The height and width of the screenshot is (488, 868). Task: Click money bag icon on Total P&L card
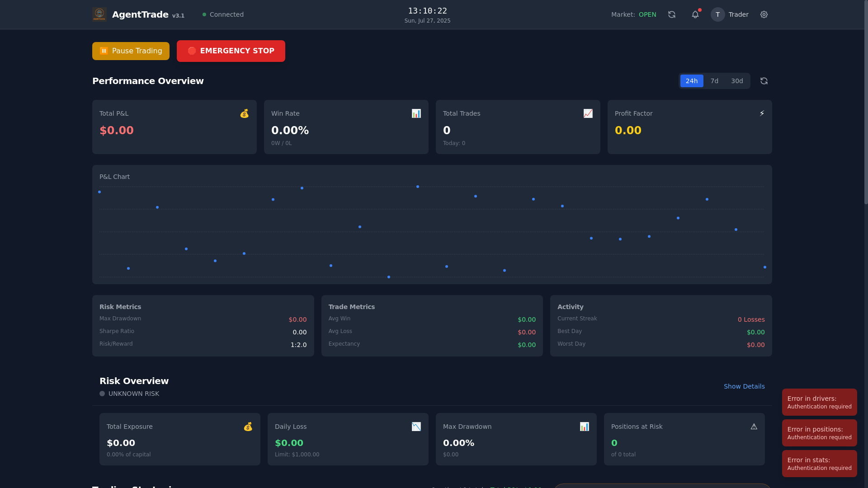click(x=245, y=113)
